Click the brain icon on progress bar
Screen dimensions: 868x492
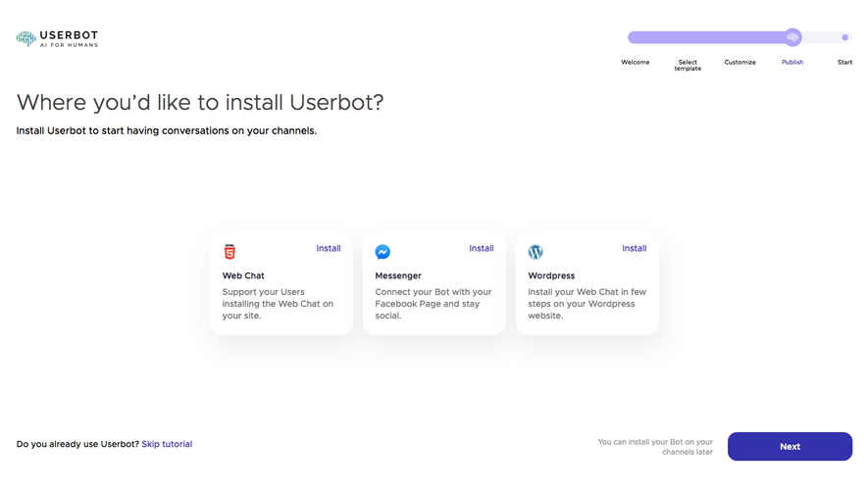(x=792, y=37)
